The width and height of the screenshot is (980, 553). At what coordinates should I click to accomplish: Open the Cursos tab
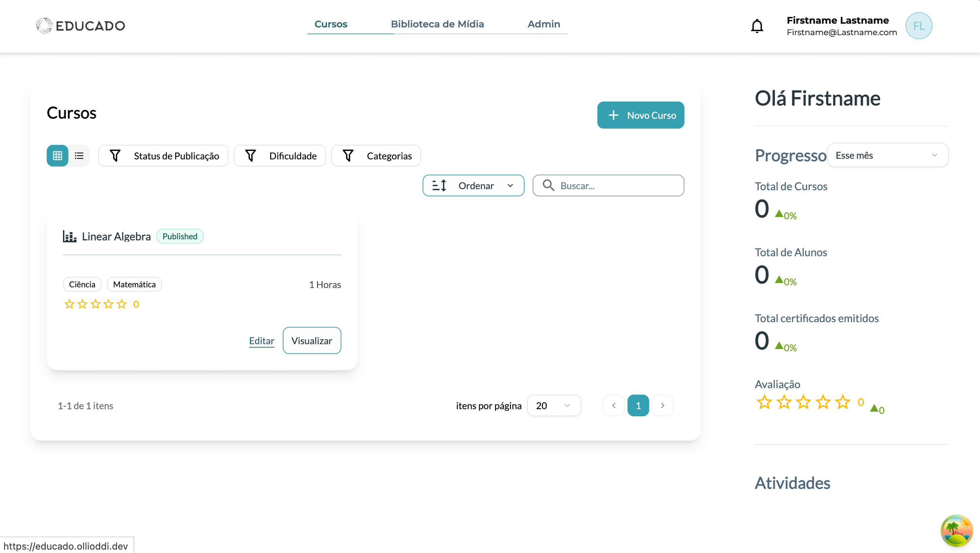click(331, 24)
